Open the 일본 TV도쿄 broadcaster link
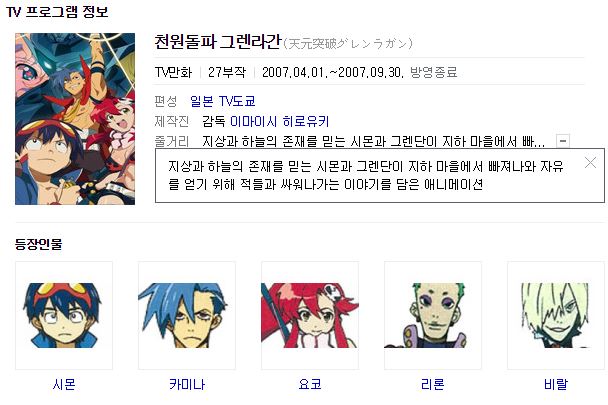 click(x=223, y=101)
